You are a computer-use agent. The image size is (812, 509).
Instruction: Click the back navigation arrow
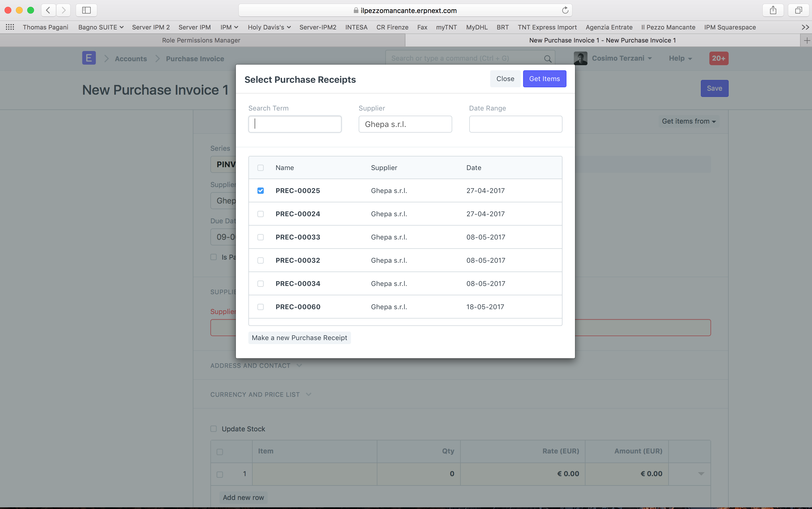pos(48,10)
